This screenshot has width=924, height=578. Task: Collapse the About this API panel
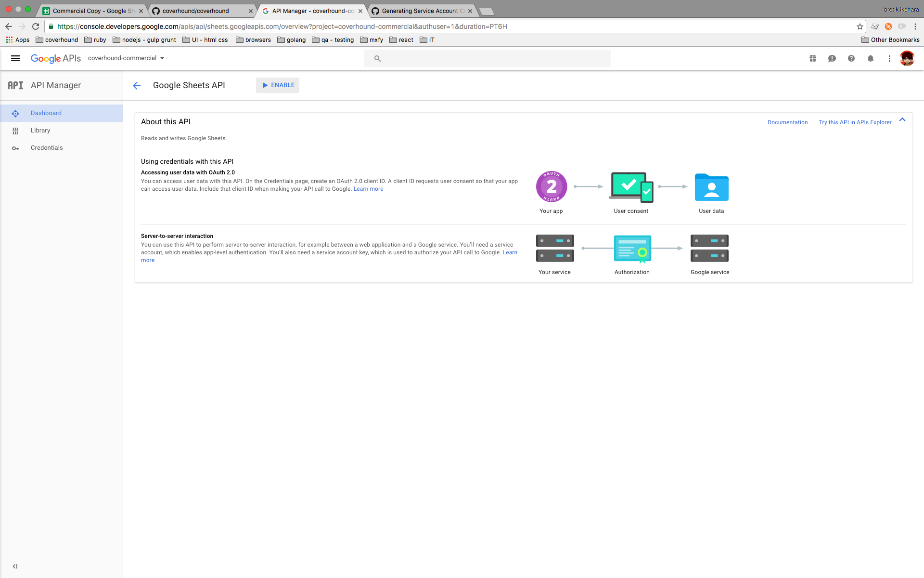coord(902,120)
